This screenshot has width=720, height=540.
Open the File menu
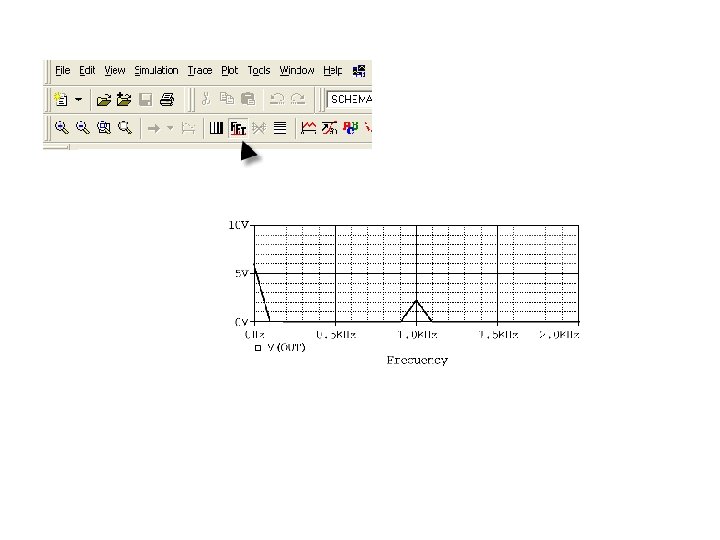(62, 70)
